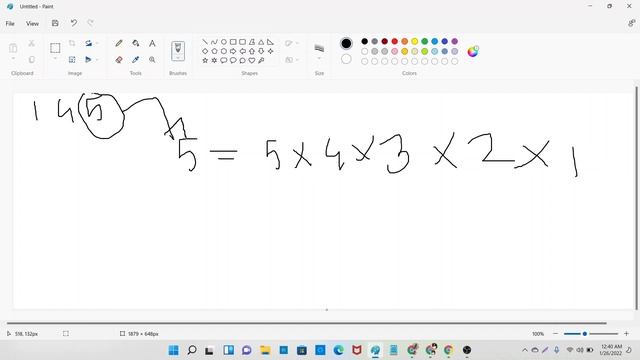Open the File menu
This screenshot has height=360, width=640.
point(10,24)
